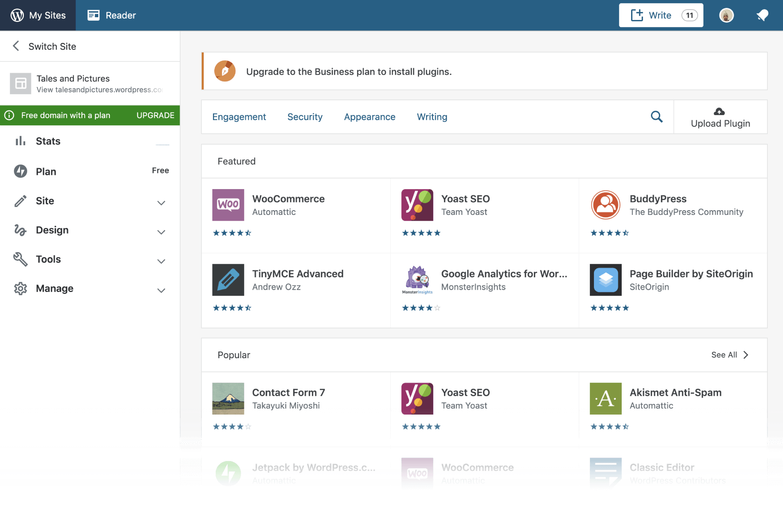Click the BuddyPress plugin icon

606,205
